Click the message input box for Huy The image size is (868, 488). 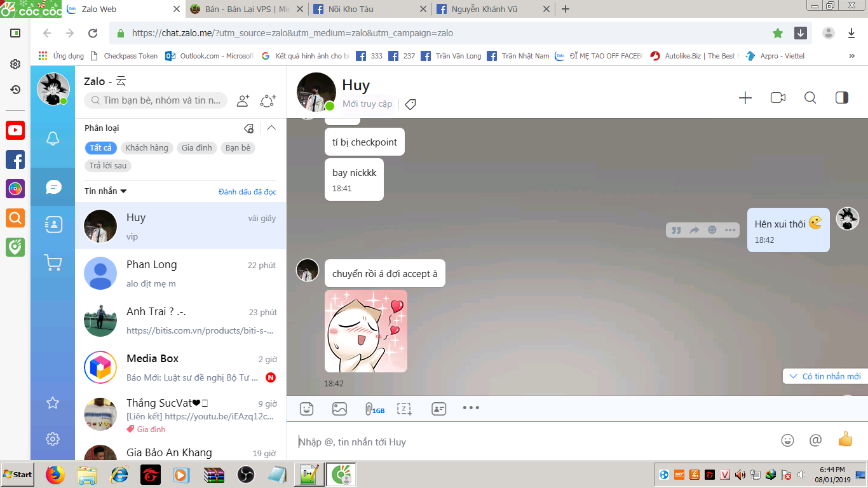click(x=534, y=442)
